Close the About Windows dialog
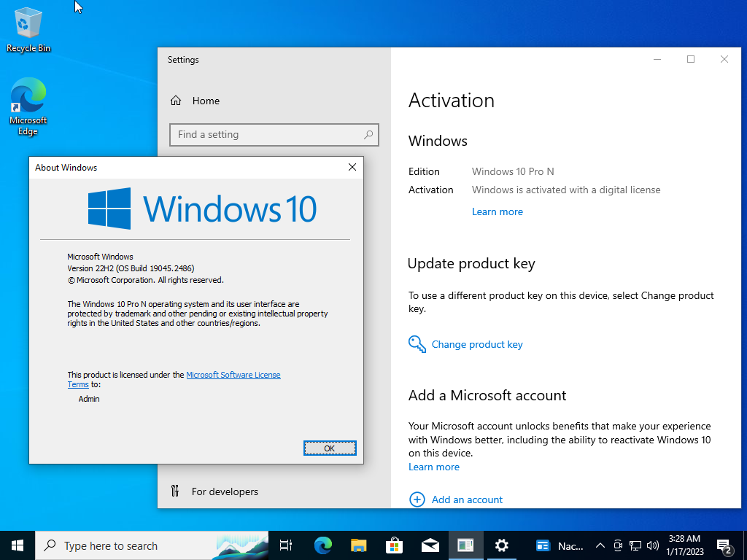The width and height of the screenshot is (747, 560). click(x=352, y=167)
